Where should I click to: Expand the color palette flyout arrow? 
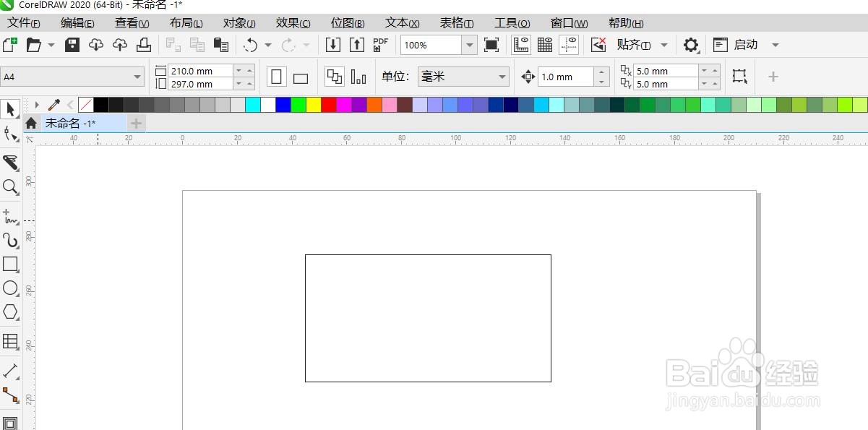click(37, 105)
